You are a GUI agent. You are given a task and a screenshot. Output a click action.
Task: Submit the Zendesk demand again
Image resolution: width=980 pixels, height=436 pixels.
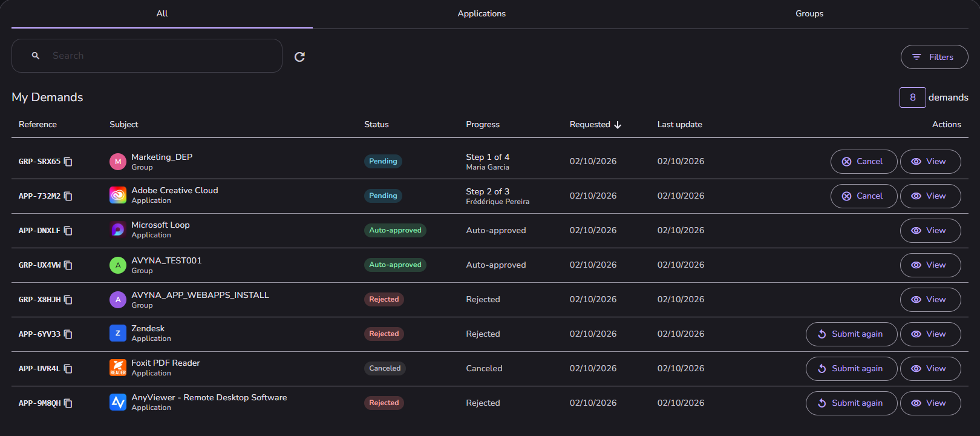851,334
